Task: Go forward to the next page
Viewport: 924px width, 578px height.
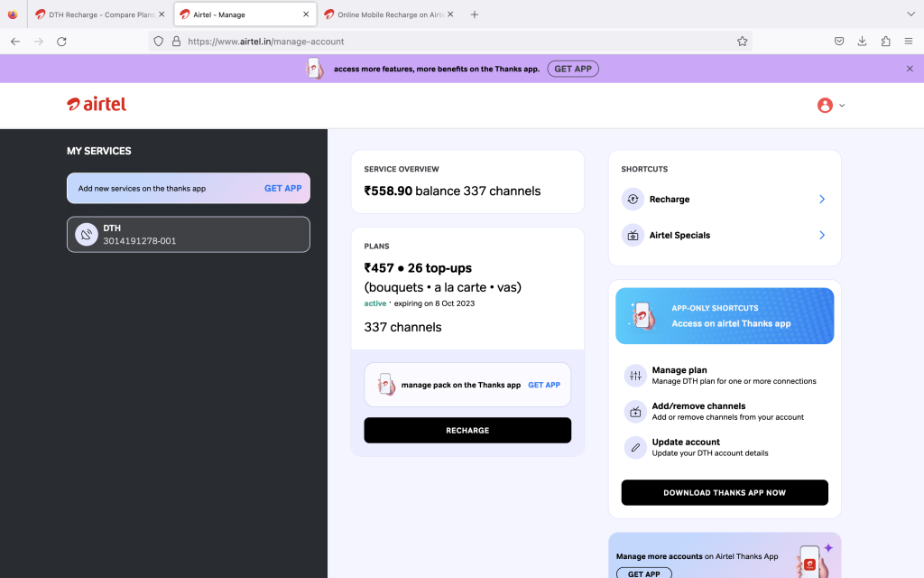Action: click(38, 42)
